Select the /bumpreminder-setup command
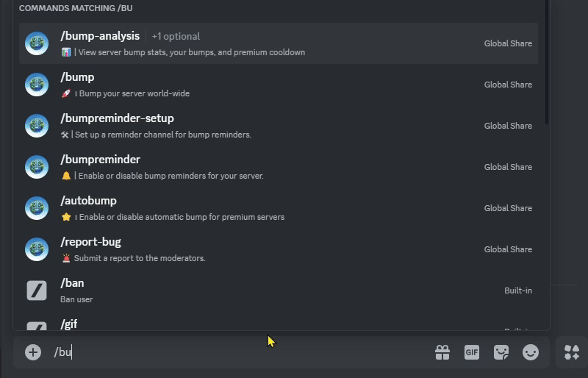The height and width of the screenshot is (378, 588). 117,118
